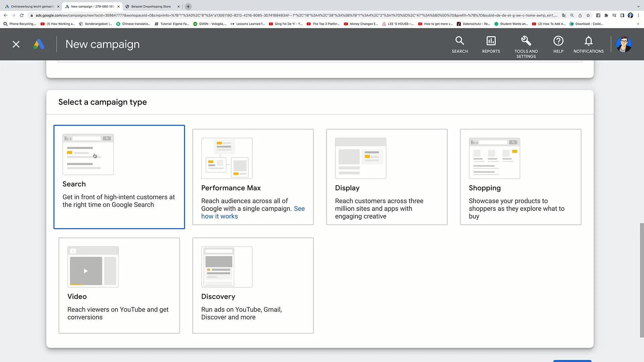This screenshot has width=644, height=362.
Task: Select the Display campaign type card
Action: pos(387,177)
